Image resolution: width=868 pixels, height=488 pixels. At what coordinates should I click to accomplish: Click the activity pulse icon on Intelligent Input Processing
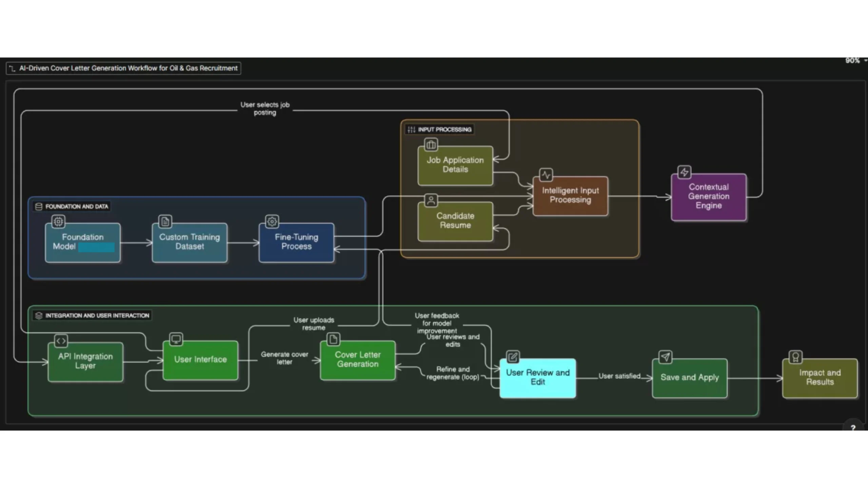[546, 175]
